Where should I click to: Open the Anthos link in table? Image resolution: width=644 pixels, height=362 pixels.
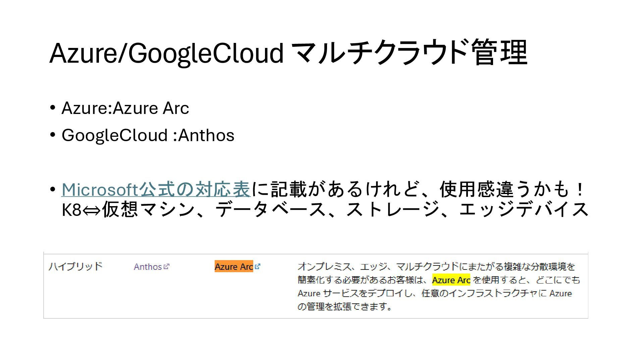148,267
